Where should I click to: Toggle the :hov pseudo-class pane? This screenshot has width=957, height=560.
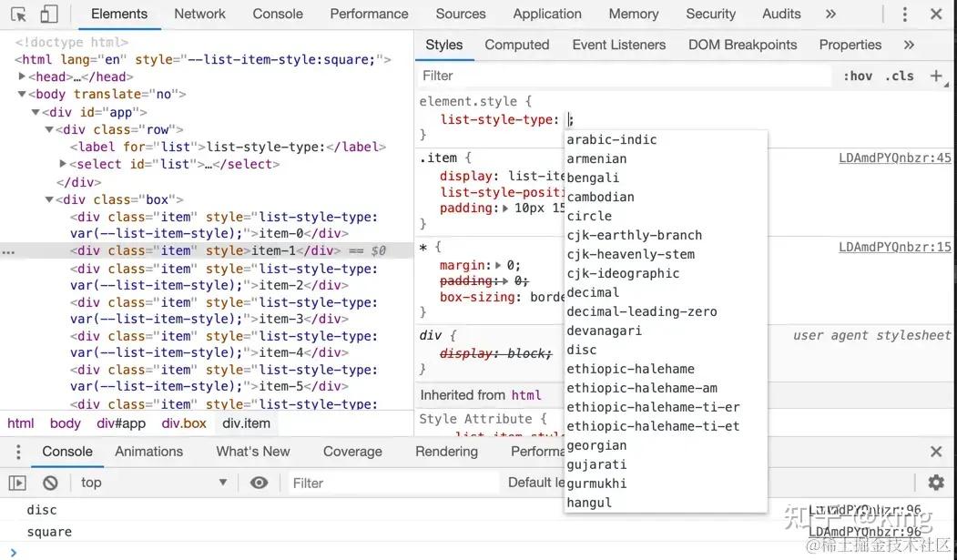click(857, 76)
